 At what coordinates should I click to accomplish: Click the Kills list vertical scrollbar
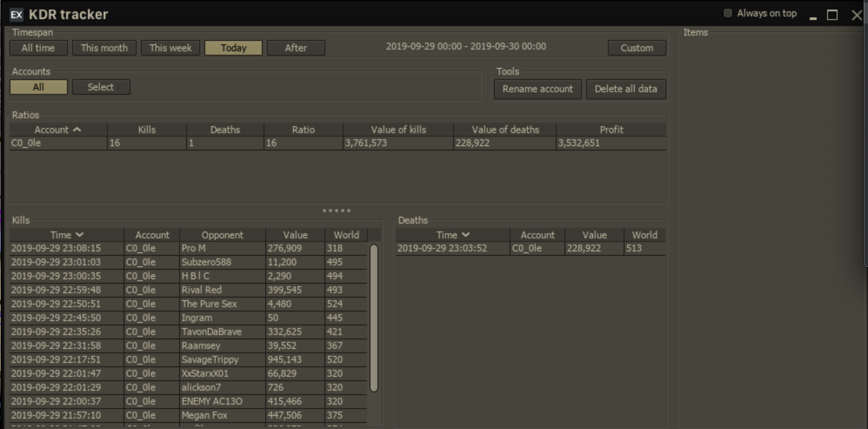[x=374, y=318]
